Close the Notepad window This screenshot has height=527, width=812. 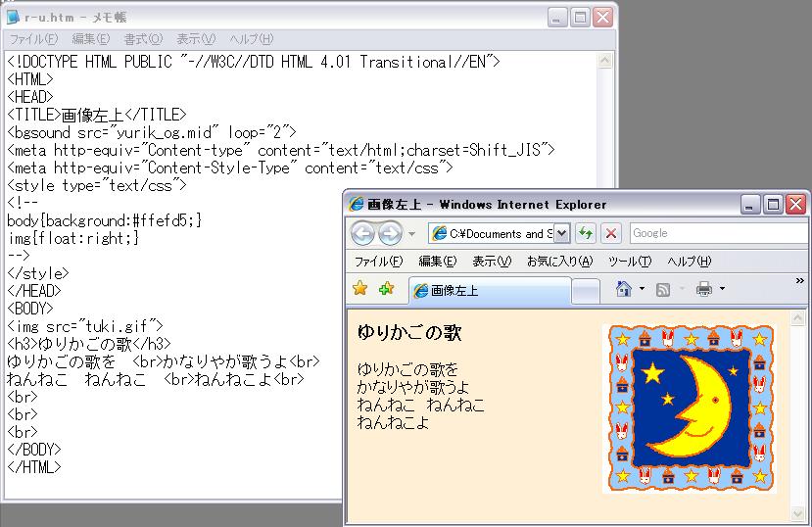pos(602,18)
